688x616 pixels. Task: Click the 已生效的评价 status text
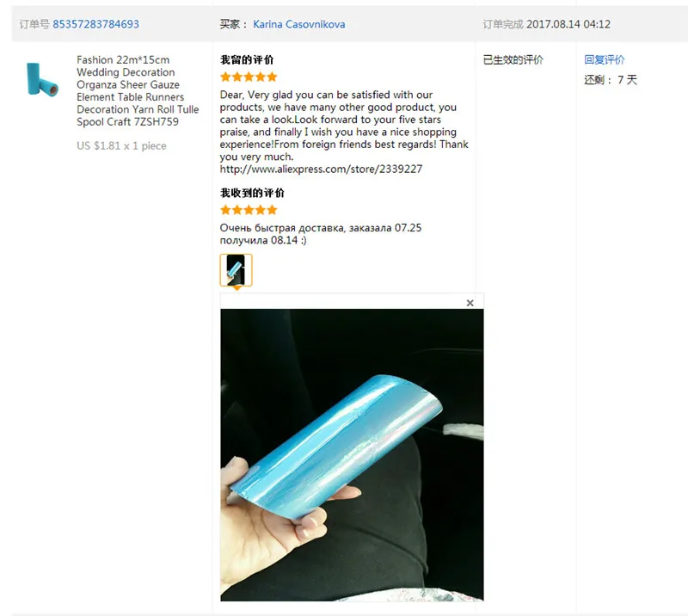click(513, 59)
